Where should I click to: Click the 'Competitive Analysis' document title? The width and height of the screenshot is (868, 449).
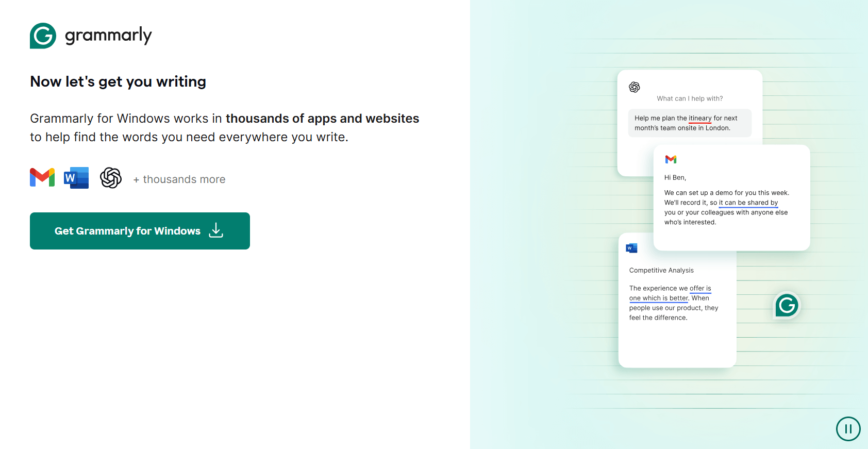pyautogui.click(x=661, y=270)
